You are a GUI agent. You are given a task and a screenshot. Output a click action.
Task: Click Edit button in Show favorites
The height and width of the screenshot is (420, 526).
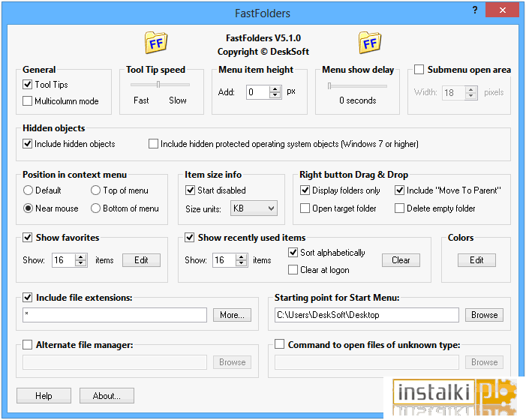click(141, 260)
